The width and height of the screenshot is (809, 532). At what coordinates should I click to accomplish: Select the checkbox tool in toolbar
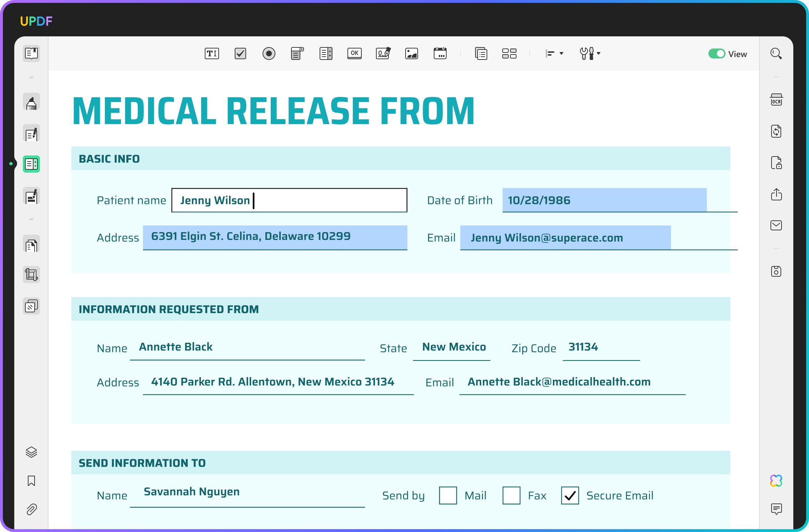pyautogui.click(x=240, y=53)
